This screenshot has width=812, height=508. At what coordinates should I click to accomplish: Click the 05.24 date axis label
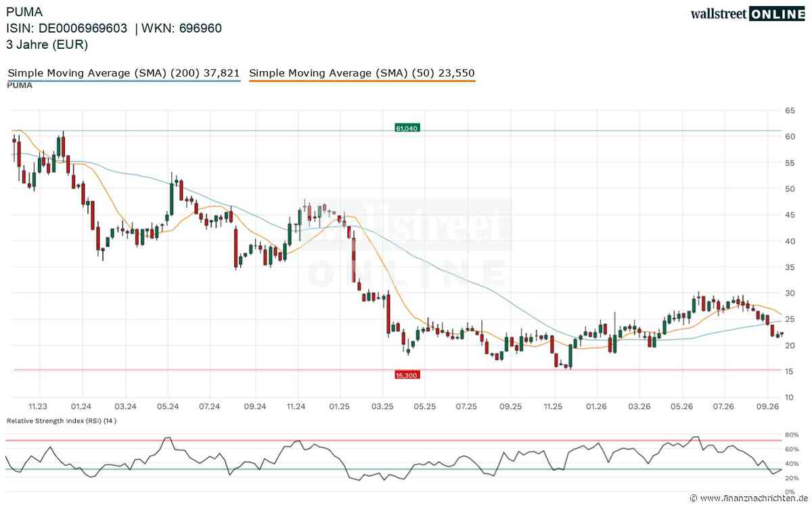click(168, 406)
